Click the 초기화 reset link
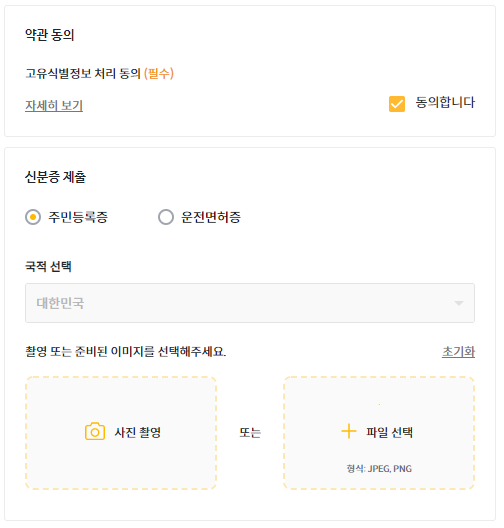The width and height of the screenshot is (504, 528). tap(458, 352)
